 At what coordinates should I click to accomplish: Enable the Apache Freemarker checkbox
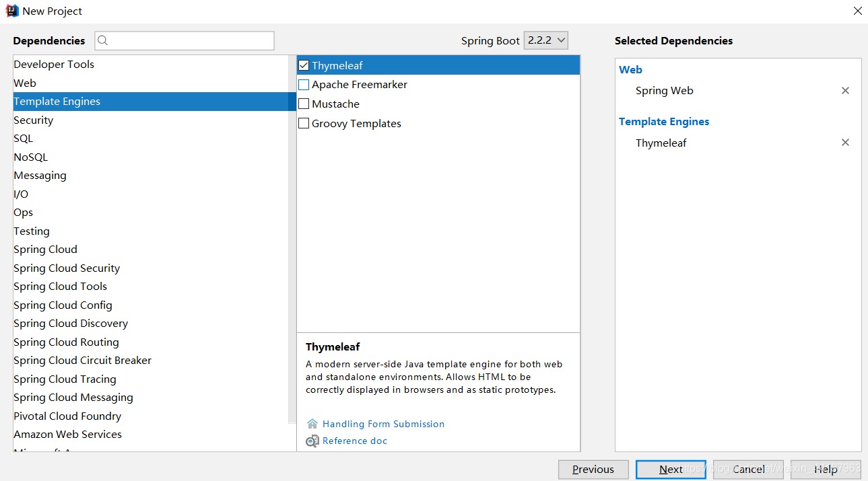point(304,85)
